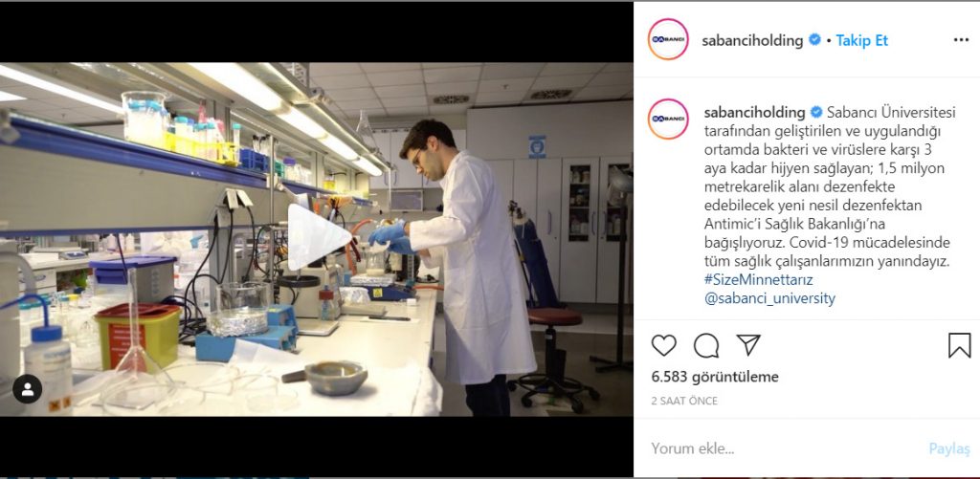Click verified badge next to header username
Viewport: 980px width, 479px height.
pyautogui.click(x=814, y=40)
